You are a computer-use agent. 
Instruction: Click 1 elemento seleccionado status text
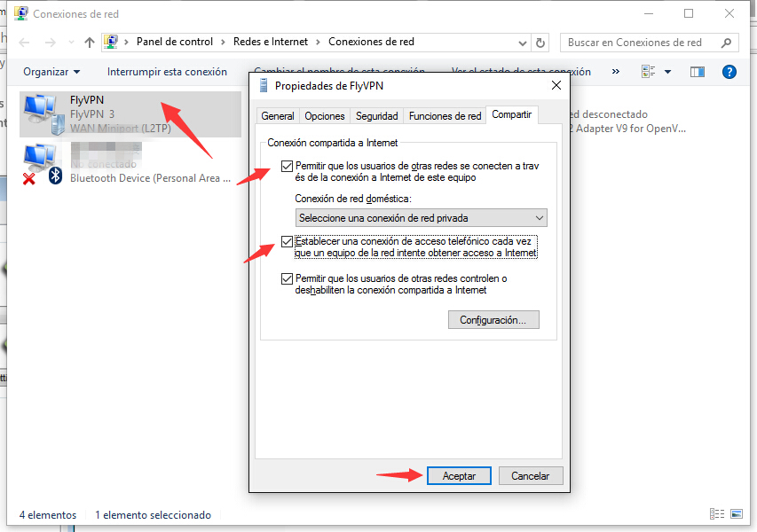(153, 514)
